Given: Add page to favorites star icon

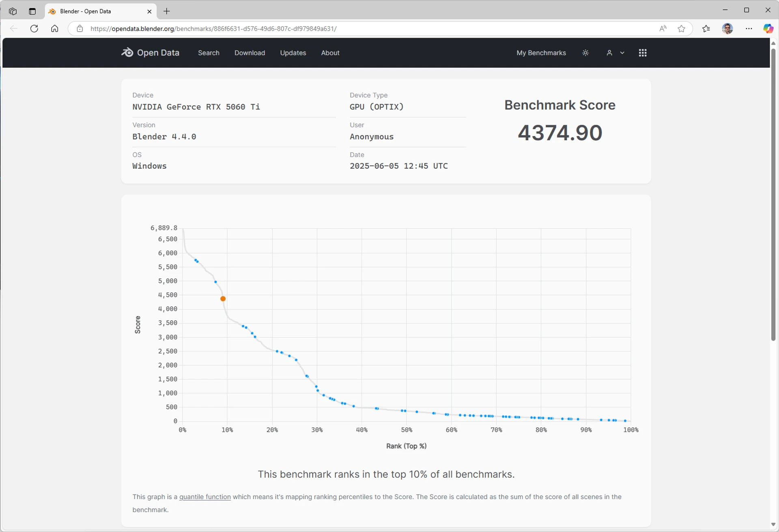Looking at the screenshot, I should click(681, 28).
